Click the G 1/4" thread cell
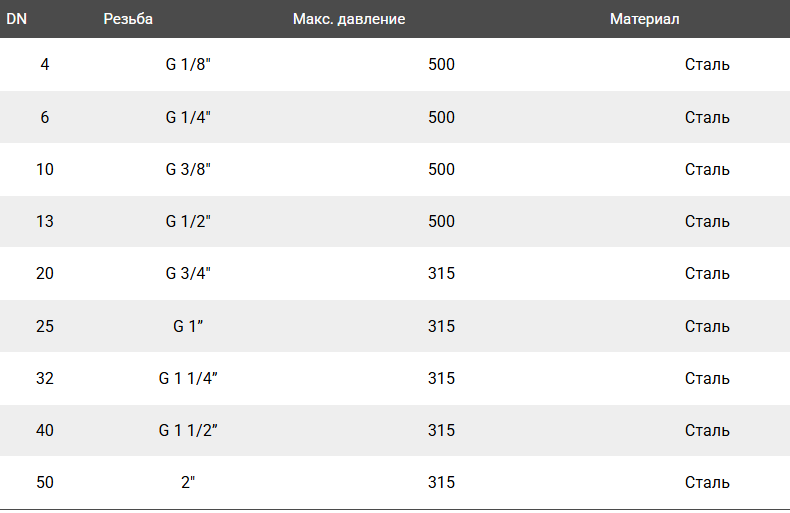 [188, 117]
